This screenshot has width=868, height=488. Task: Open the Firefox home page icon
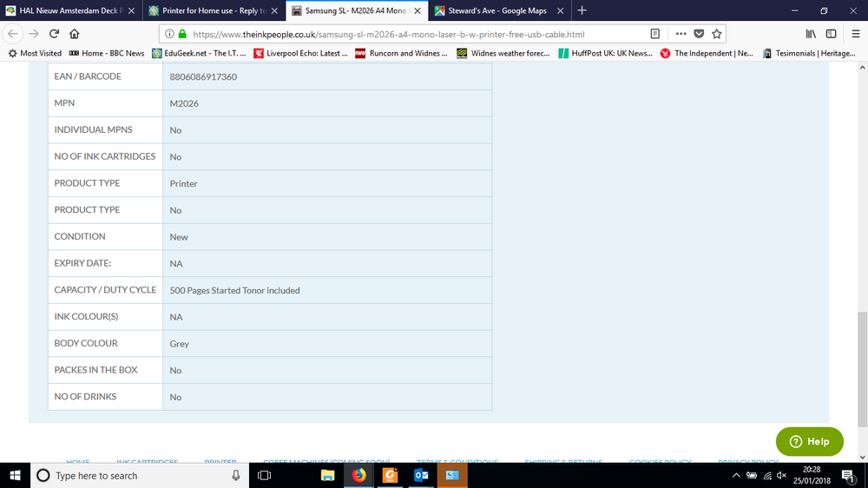pos(74,34)
